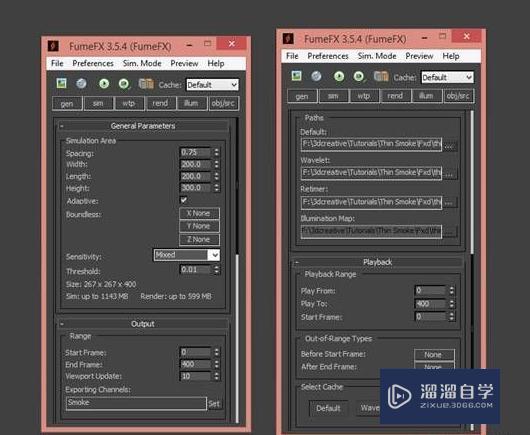
Task: Click the globe icon in left FumeFX window toolbar
Action: pyautogui.click(x=81, y=83)
